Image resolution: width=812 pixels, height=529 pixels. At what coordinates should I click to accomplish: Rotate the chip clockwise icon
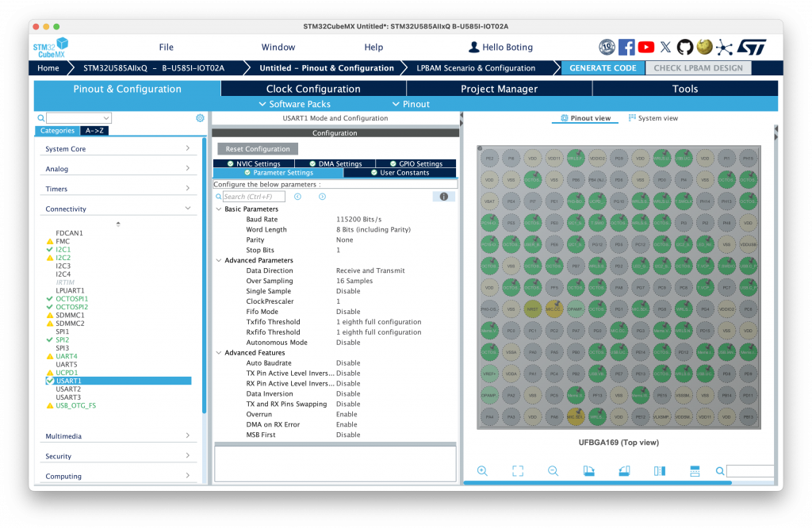point(589,471)
